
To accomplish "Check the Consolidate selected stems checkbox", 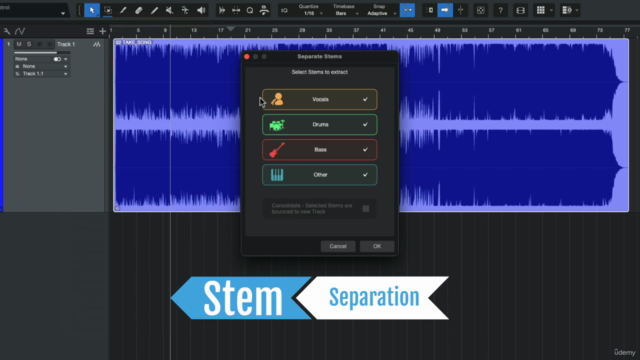I will (366, 209).
